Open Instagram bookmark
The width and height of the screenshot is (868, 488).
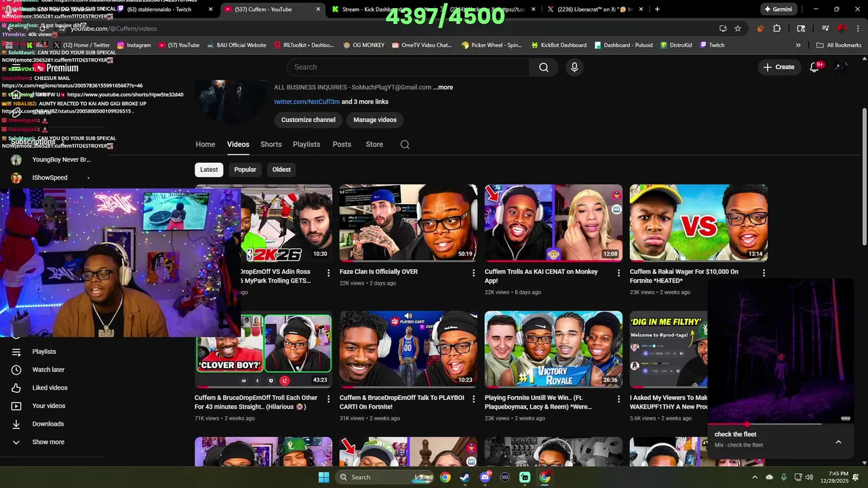tap(134, 45)
